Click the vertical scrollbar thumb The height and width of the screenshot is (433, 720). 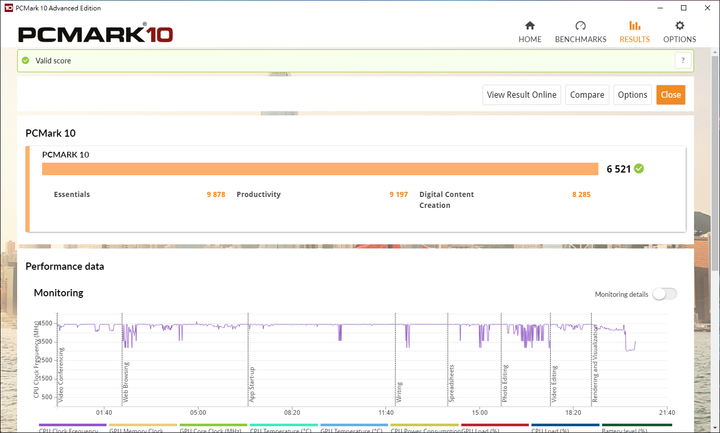[x=714, y=163]
